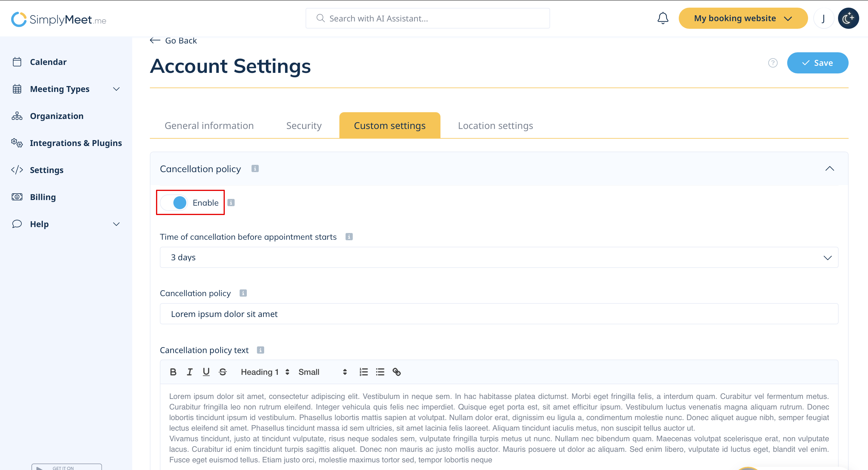This screenshot has height=470, width=868.
Task: Apply Italic formatting in editor
Action: coord(190,372)
